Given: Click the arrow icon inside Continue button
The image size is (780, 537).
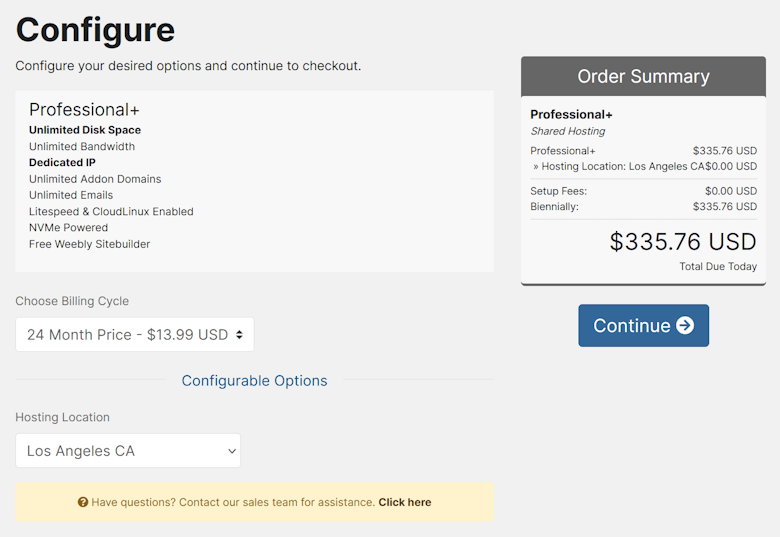Looking at the screenshot, I should pos(685,326).
